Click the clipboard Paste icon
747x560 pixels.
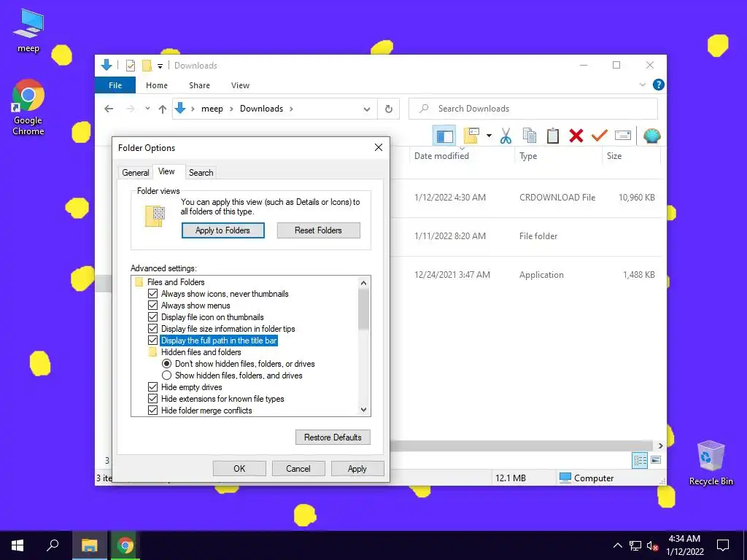click(x=553, y=136)
